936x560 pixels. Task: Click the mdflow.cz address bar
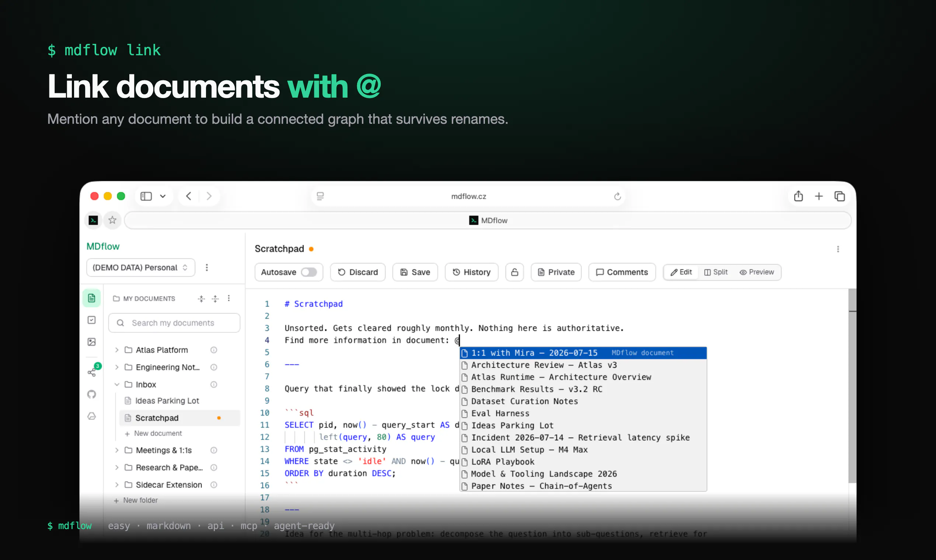click(x=468, y=196)
